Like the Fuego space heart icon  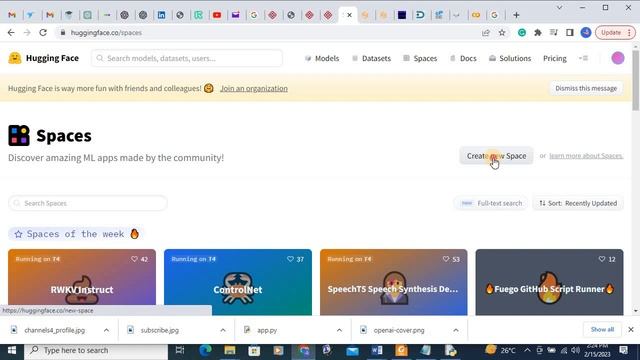(602, 259)
